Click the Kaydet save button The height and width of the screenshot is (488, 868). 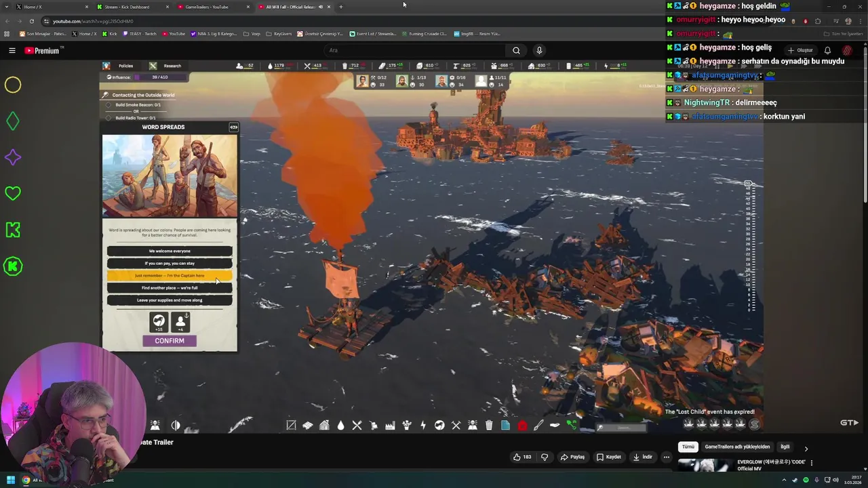[608, 457]
